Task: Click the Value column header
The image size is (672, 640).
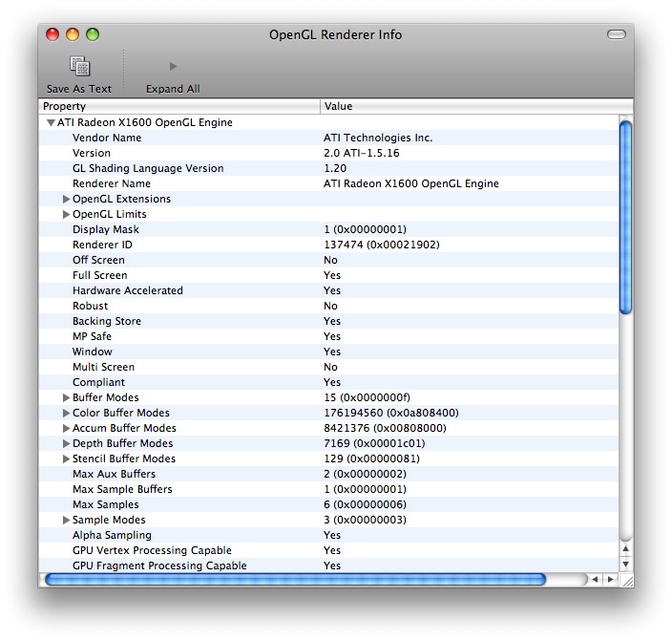Action: 468,107
